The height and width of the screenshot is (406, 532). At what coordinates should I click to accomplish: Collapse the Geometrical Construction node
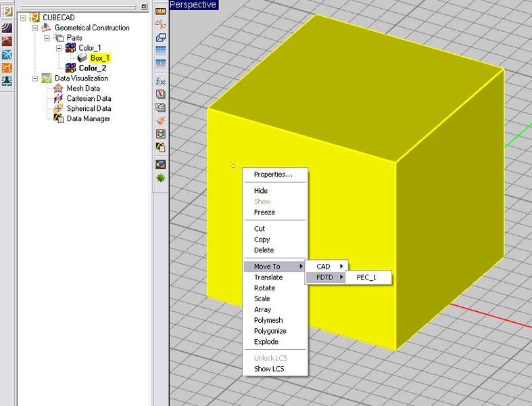pyautogui.click(x=36, y=28)
